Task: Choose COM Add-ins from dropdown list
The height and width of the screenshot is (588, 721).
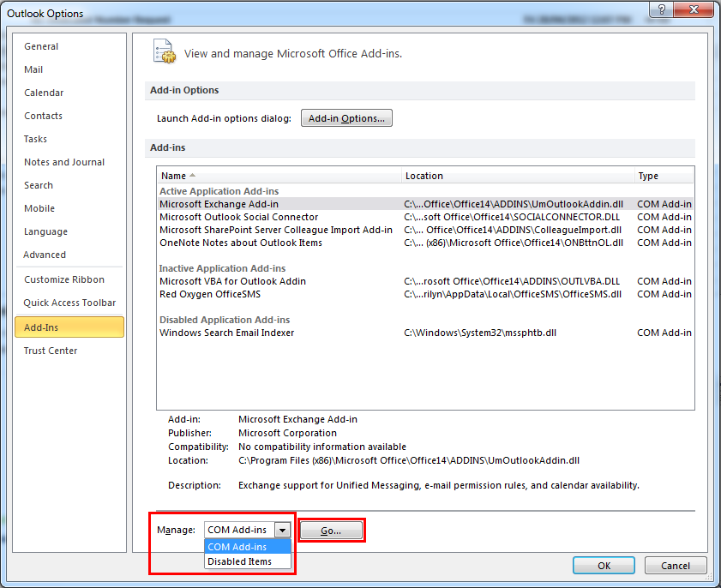Action: coord(248,547)
